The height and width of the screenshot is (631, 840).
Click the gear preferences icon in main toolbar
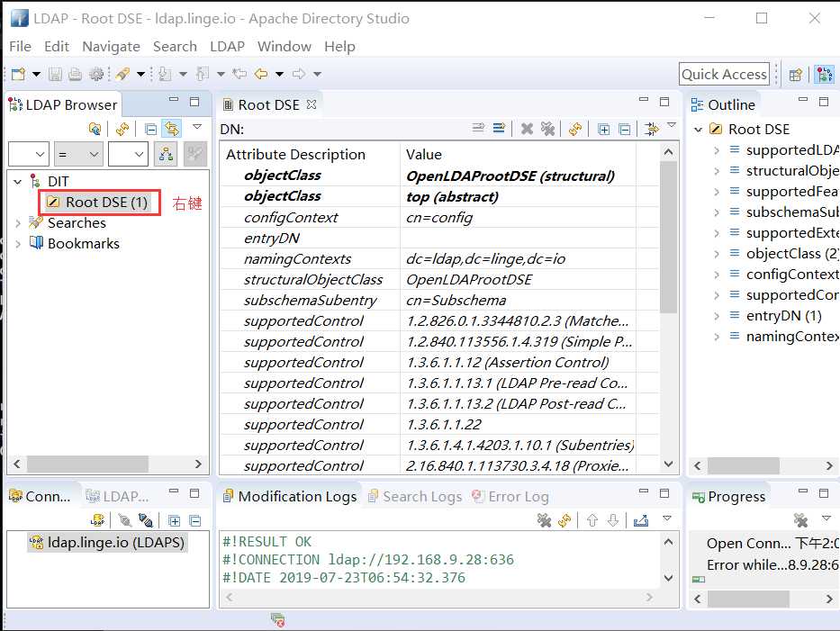click(x=96, y=74)
